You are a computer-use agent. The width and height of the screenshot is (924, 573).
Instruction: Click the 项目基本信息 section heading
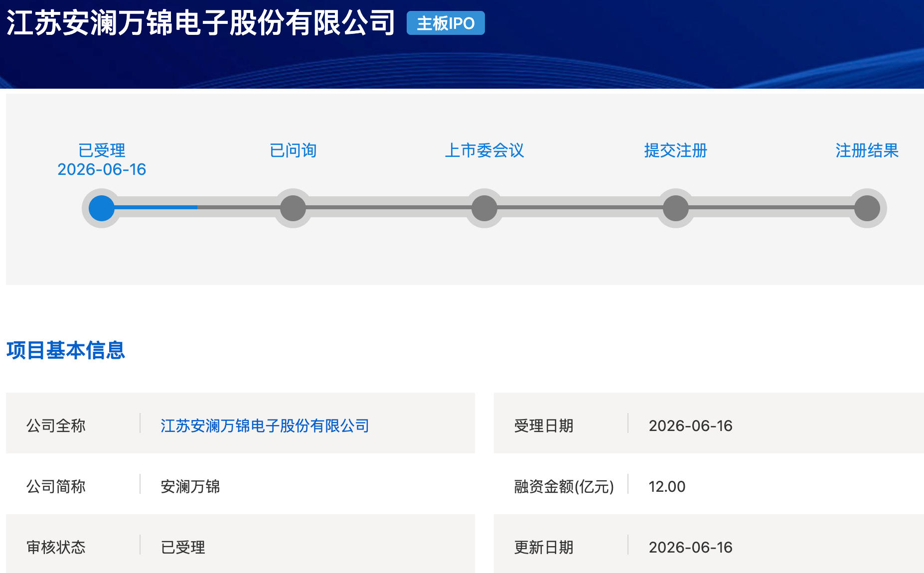[x=66, y=350]
